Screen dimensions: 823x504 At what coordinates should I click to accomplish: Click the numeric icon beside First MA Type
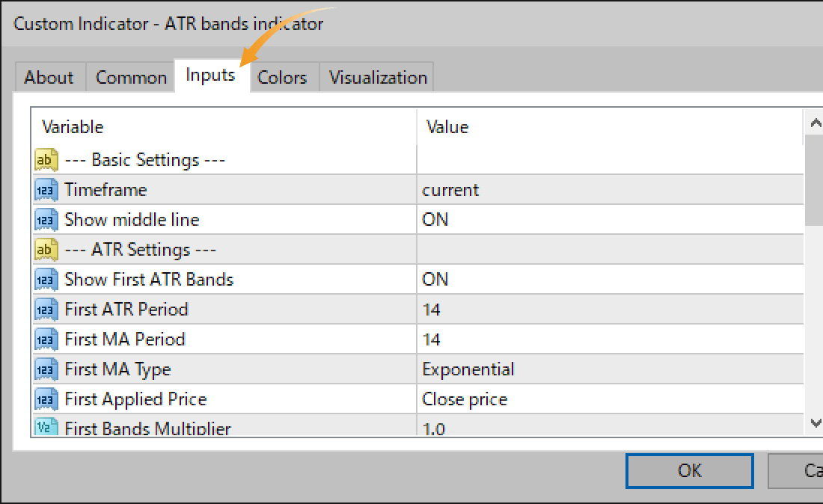tap(45, 369)
